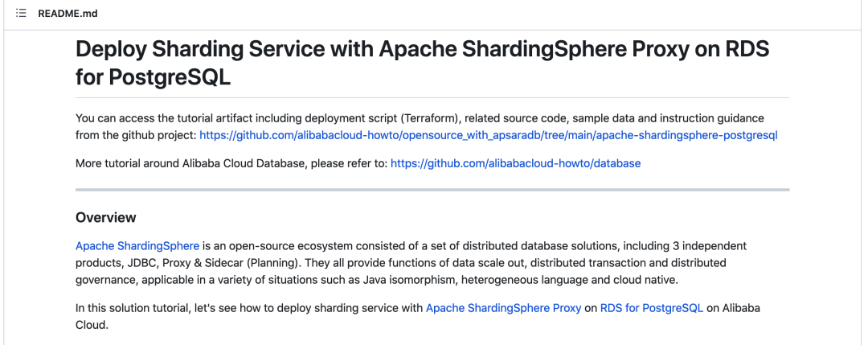Open the Apache ShardingSphere Proxy link
The width and height of the screenshot is (868, 345).
coord(503,308)
